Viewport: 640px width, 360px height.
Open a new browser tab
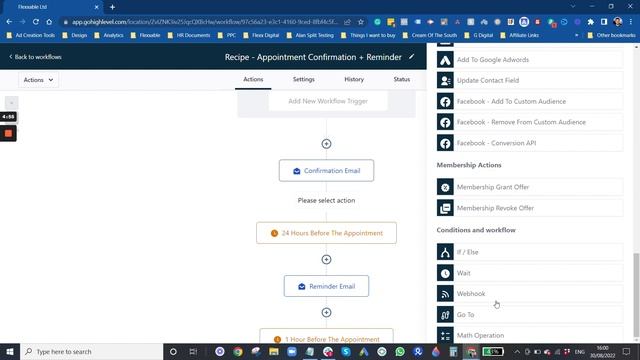[112, 7]
